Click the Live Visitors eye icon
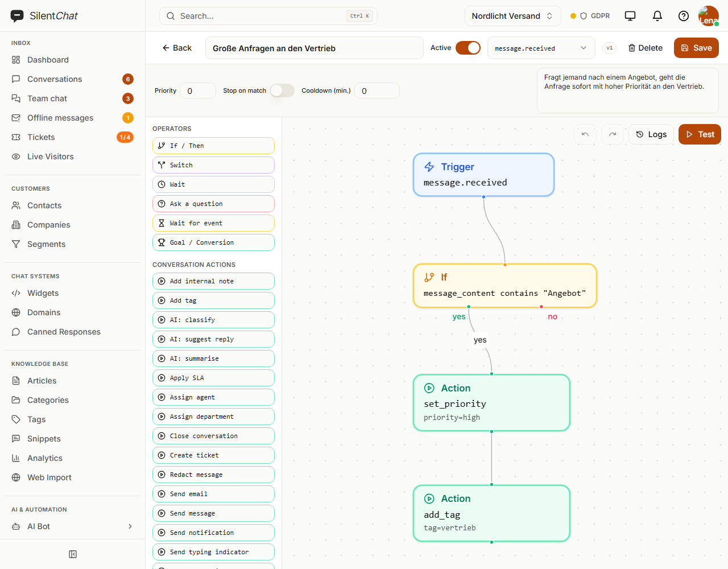Viewport: 728px width, 569px height. [16, 156]
